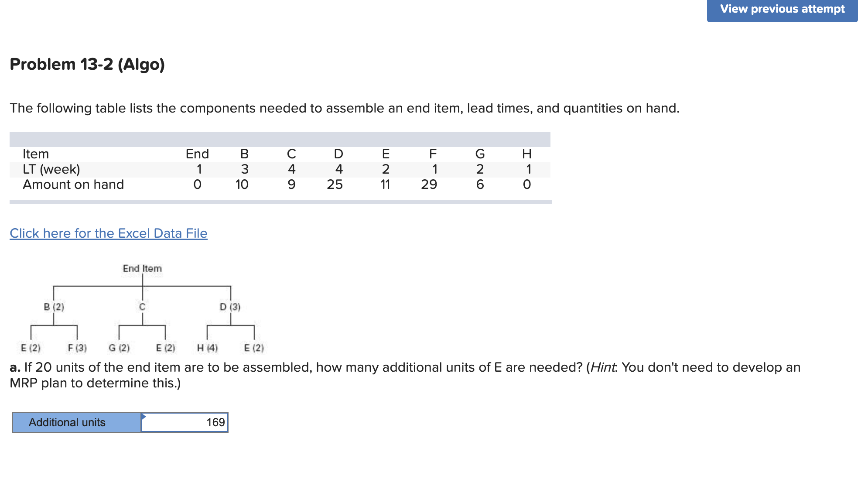The width and height of the screenshot is (868, 486).
Task: Select the Item header in the components table
Action: click(36, 154)
